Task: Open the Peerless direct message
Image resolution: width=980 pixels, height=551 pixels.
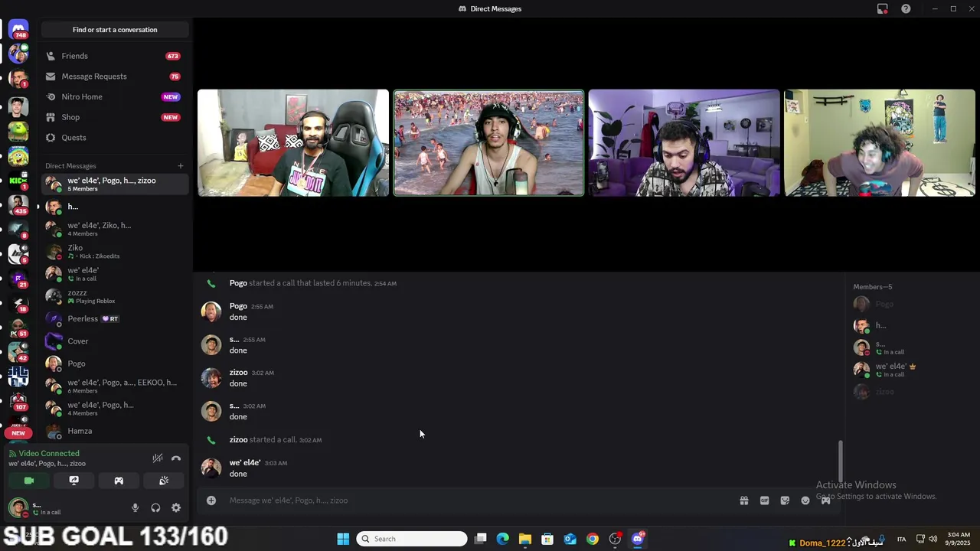Action: [115, 319]
